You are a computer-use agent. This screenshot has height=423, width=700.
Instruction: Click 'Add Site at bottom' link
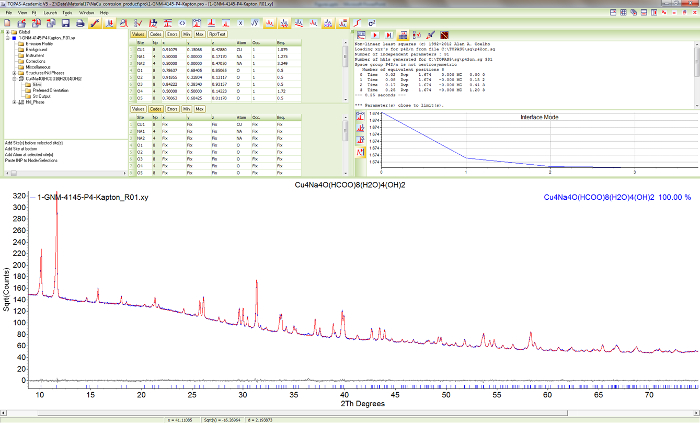(x=22, y=148)
